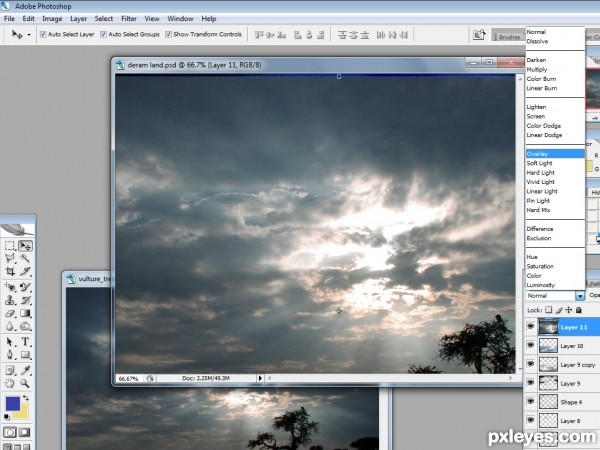Toggle Auto Select Groups checkbox
The image size is (600, 450).
103,34
